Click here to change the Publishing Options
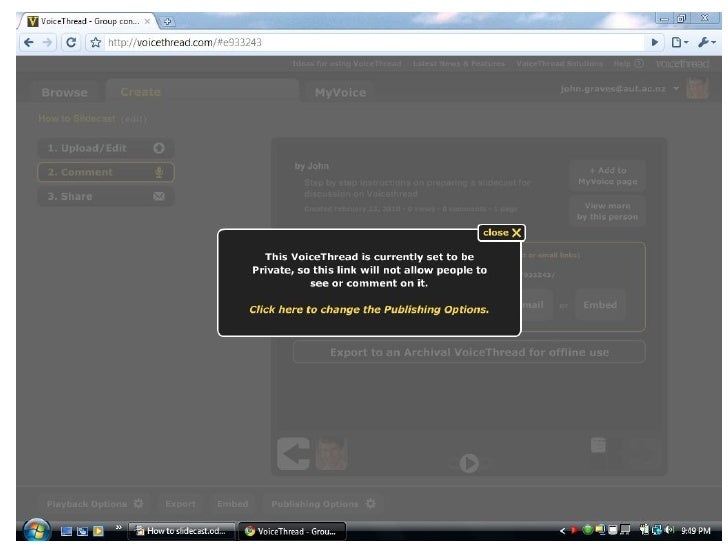 369,309
